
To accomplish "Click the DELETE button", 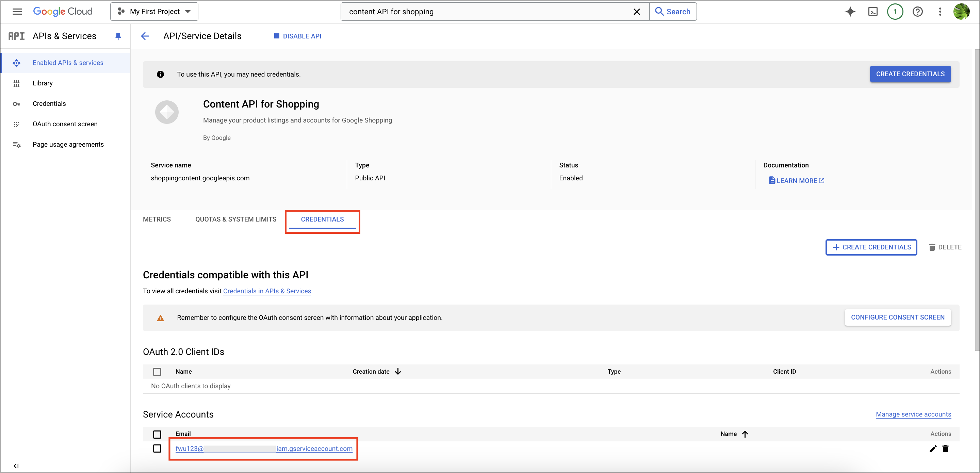I will tap(945, 247).
